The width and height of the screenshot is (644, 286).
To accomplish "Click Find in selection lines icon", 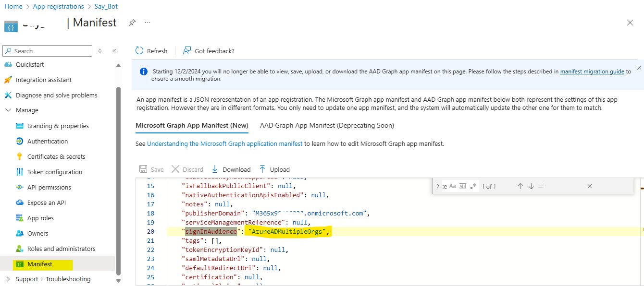I will tap(542, 186).
